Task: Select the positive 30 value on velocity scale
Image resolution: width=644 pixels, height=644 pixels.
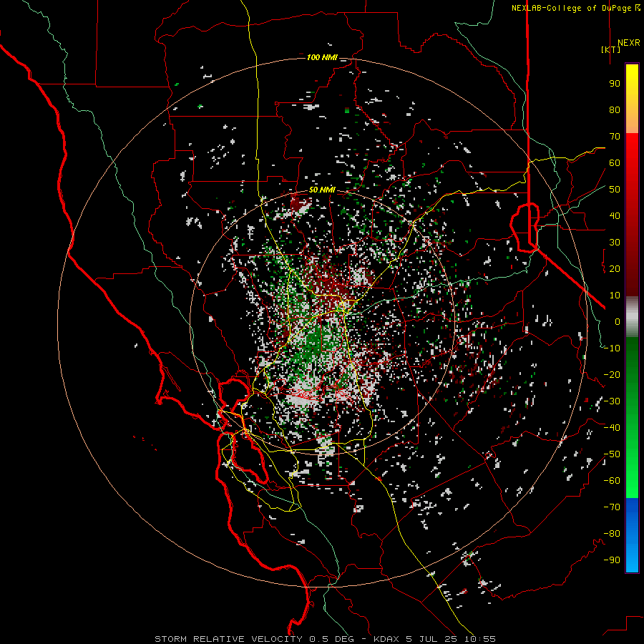Action: coord(615,243)
